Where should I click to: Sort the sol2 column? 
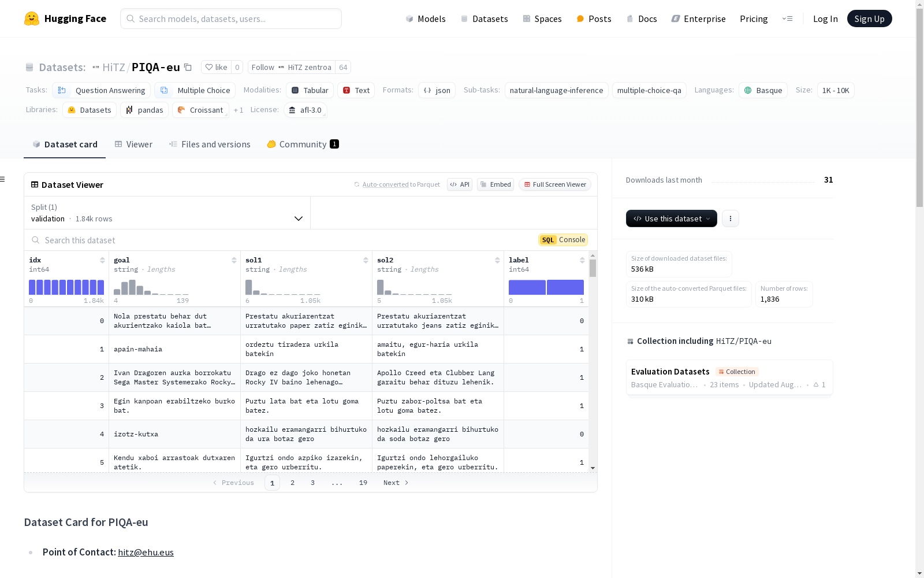tap(497, 260)
